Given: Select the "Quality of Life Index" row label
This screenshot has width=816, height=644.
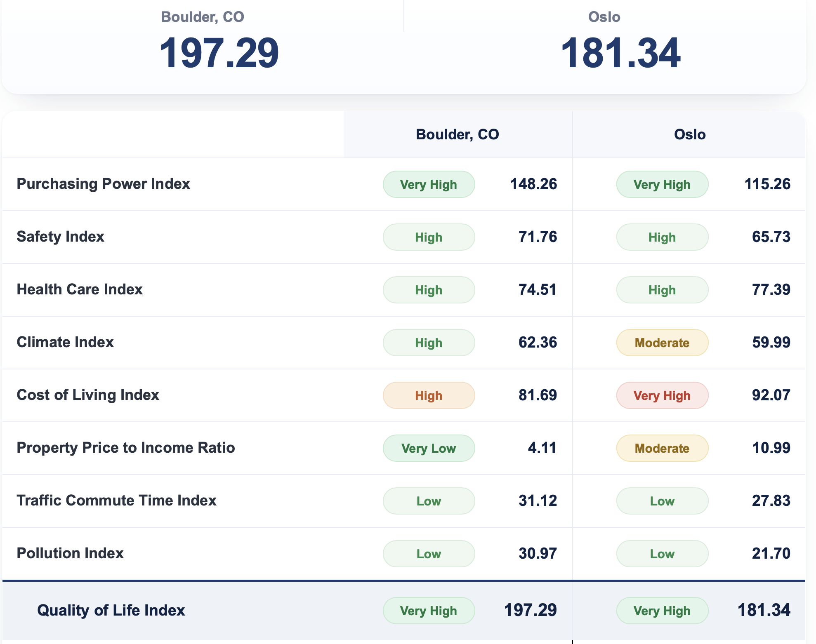Looking at the screenshot, I should [111, 610].
